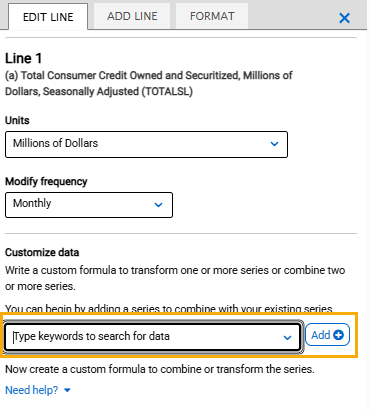
Task: Click the chevron in the keyword search box
Action: (x=287, y=338)
